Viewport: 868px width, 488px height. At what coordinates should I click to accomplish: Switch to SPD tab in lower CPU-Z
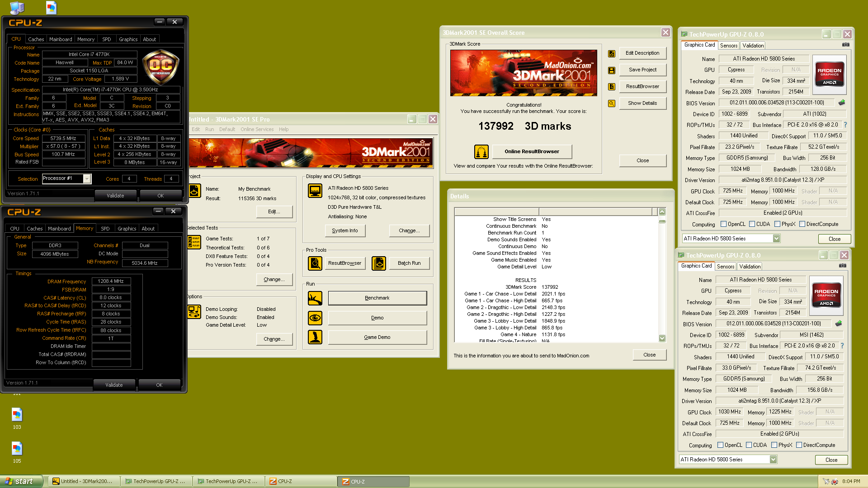pos(105,229)
